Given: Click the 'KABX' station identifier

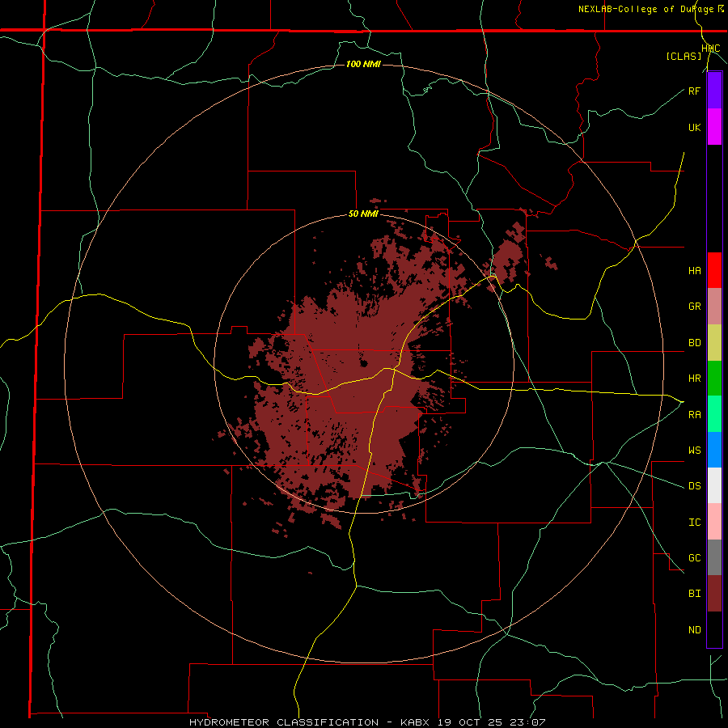Looking at the screenshot, I should (417, 722).
